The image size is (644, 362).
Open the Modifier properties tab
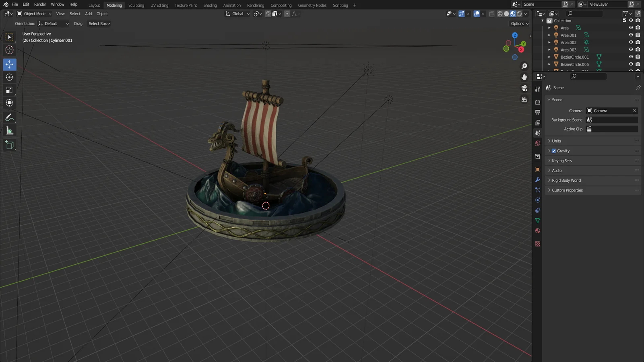pyautogui.click(x=538, y=180)
